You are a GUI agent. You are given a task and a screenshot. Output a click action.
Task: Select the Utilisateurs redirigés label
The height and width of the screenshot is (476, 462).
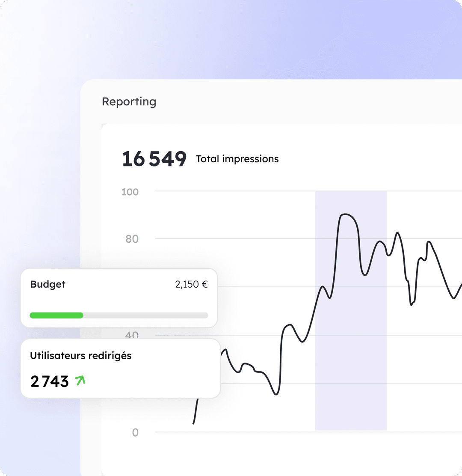click(x=80, y=356)
